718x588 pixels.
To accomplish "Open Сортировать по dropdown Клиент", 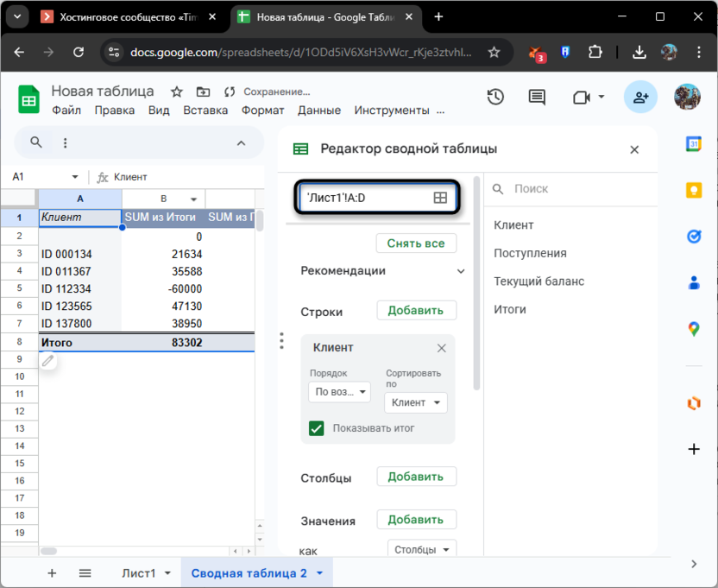I will click(x=415, y=402).
